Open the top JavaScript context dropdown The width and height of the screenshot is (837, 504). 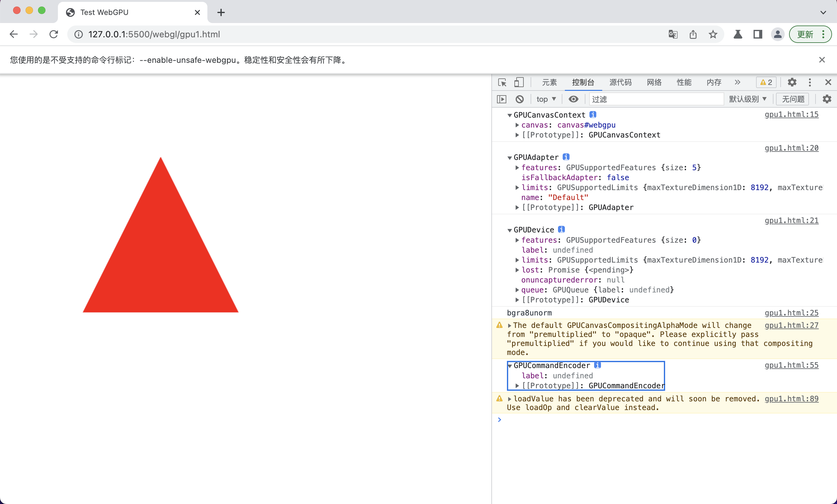coord(546,99)
